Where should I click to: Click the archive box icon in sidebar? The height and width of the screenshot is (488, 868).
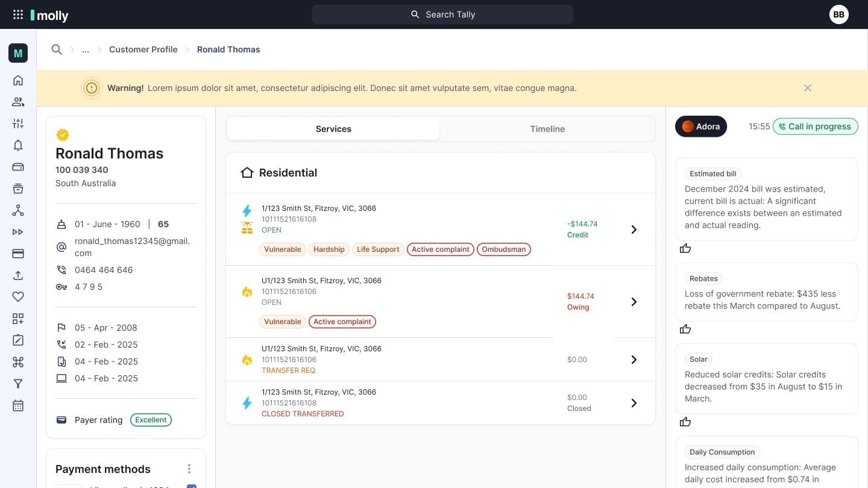click(18, 189)
